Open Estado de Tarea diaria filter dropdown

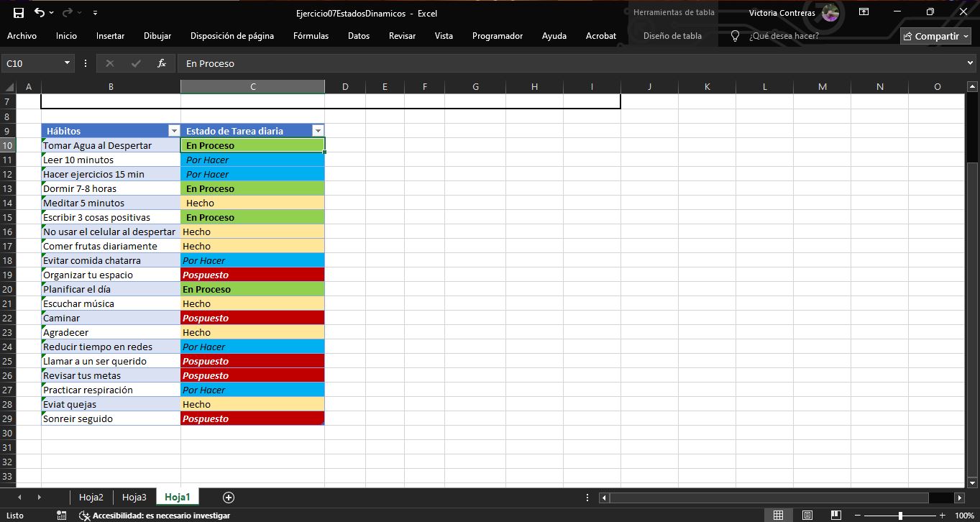[x=318, y=131]
